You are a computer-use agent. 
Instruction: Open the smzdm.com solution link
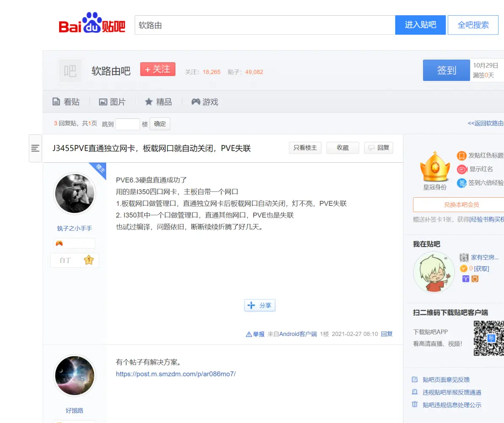tap(175, 374)
